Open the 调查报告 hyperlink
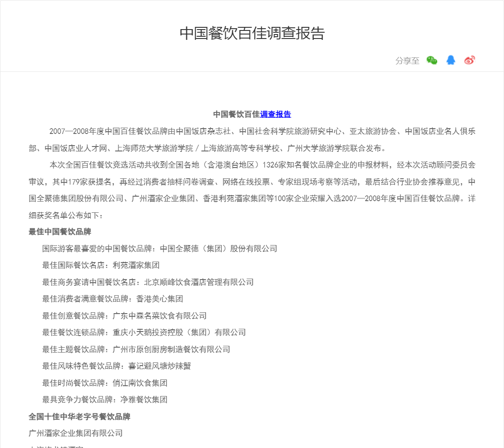The height and width of the screenshot is (448, 504). 276,114
